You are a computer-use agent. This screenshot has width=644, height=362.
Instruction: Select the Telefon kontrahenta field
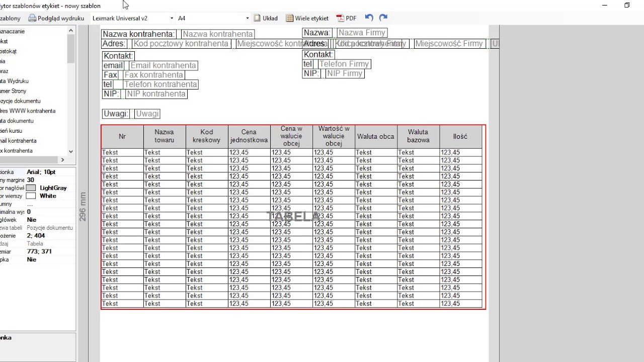coord(160,84)
